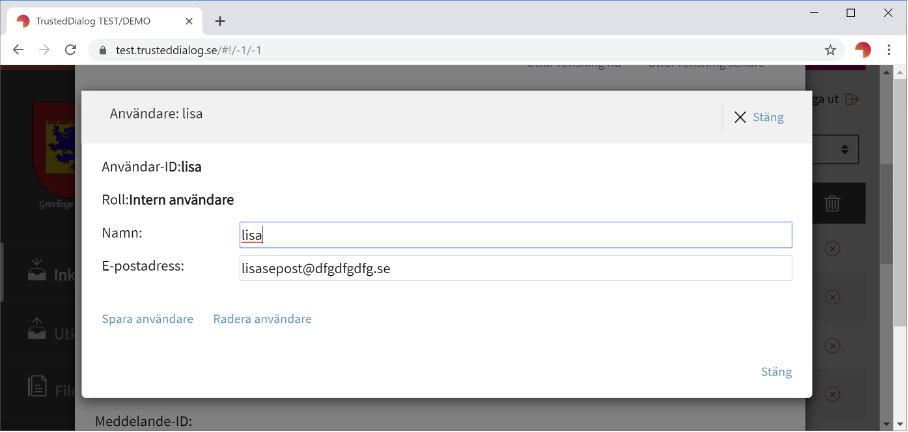Click the site lock icon in address bar
The width and height of the screenshot is (908, 432).
point(100,49)
